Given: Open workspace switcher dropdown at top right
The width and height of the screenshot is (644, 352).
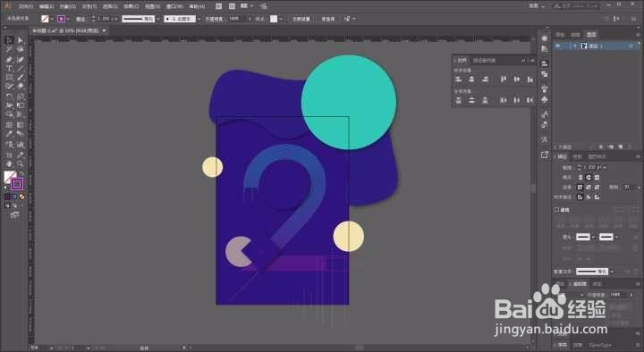Looking at the screenshot, I should [537, 6].
